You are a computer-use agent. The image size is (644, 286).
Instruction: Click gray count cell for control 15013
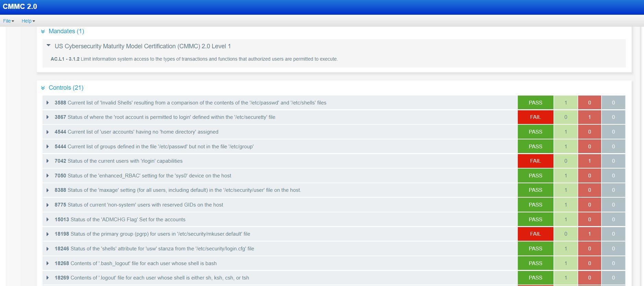click(613, 220)
